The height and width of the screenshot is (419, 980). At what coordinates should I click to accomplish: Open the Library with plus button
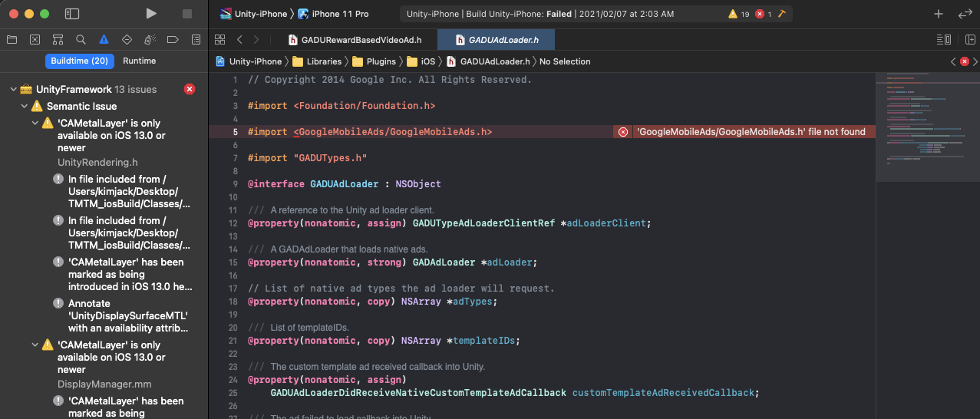click(938, 14)
